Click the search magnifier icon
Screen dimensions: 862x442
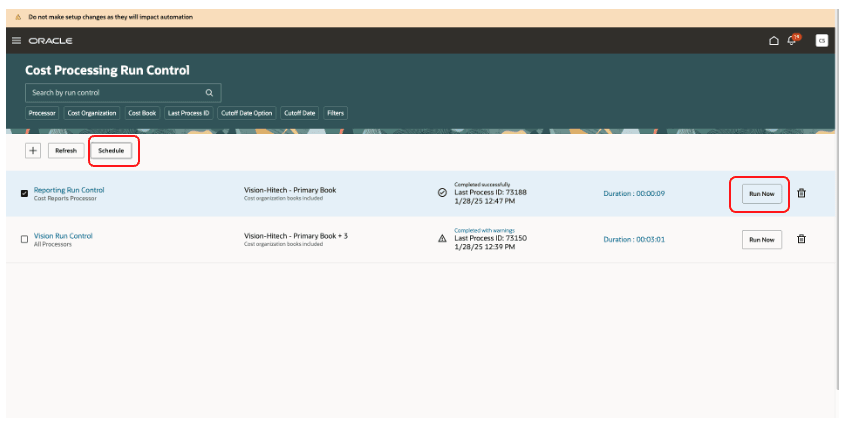coord(209,93)
